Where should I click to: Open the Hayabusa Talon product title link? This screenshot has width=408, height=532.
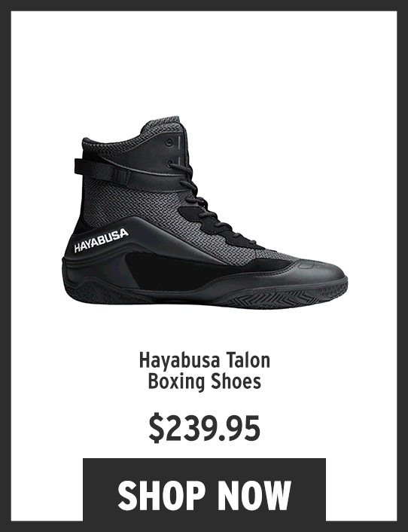204,371
